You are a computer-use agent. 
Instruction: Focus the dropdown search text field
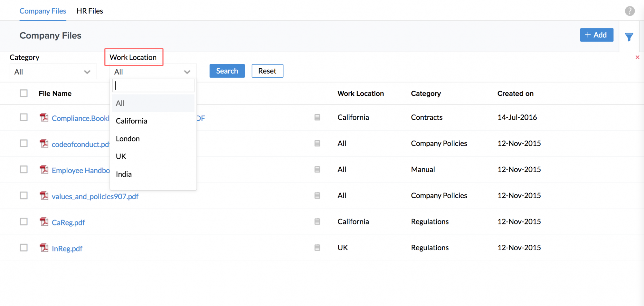(x=153, y=86)
